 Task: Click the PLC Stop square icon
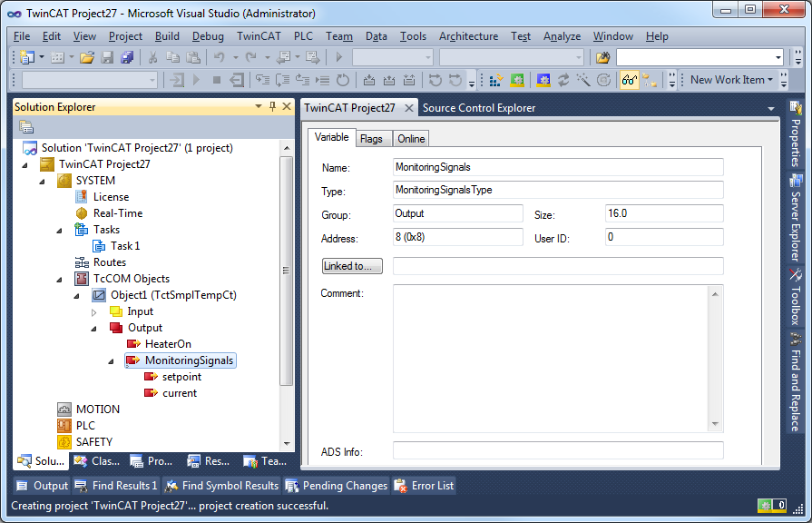coord(217,80)
